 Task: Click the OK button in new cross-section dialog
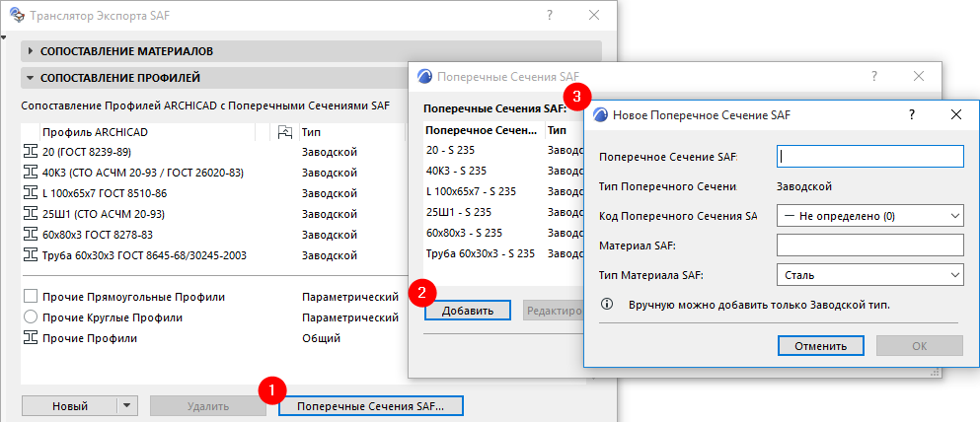tap(920, 346)
